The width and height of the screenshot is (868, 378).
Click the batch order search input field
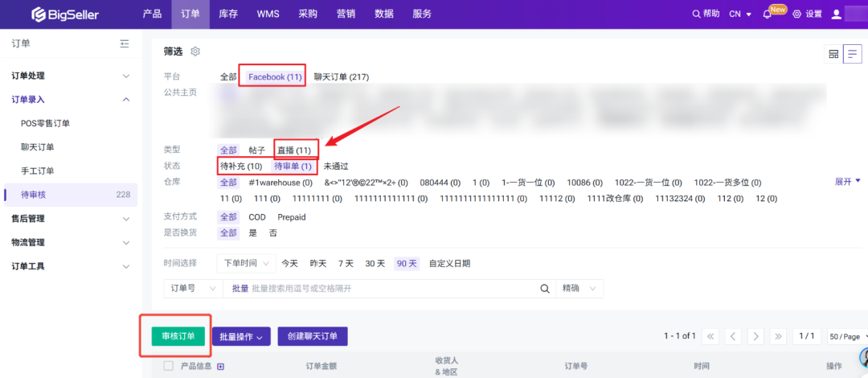386,289
